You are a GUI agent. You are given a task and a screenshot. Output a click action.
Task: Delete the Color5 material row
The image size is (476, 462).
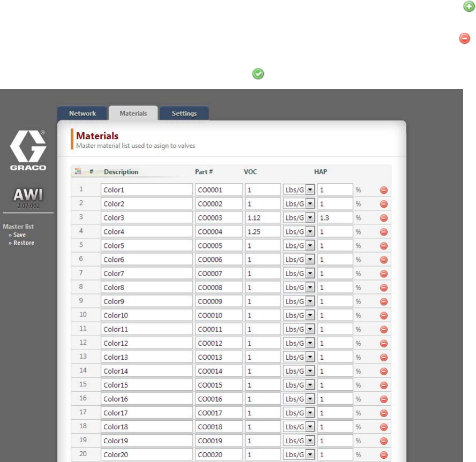pos(384,246)
